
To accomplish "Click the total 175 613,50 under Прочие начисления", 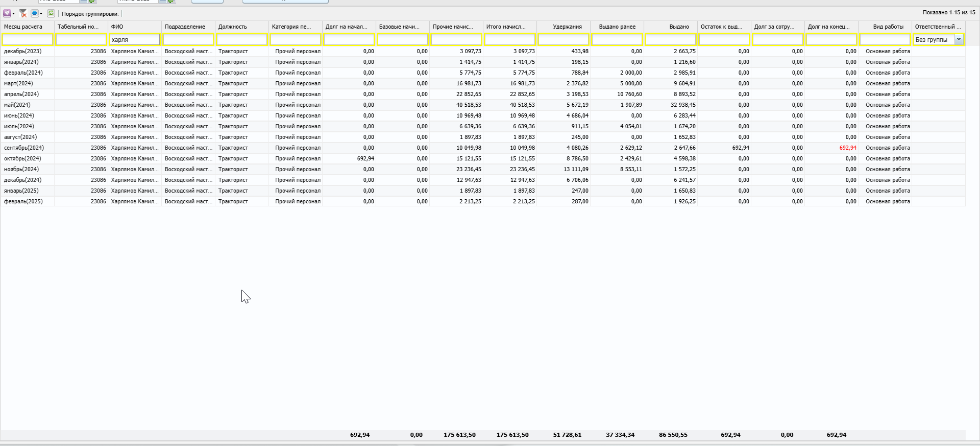I will (x=459, y=435).
